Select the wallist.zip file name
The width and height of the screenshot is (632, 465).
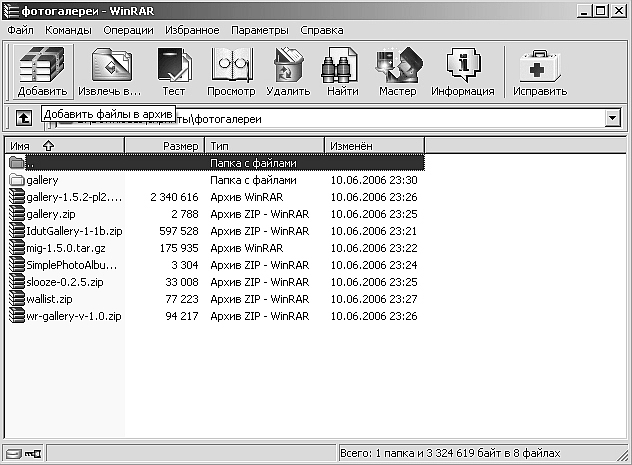49,299
